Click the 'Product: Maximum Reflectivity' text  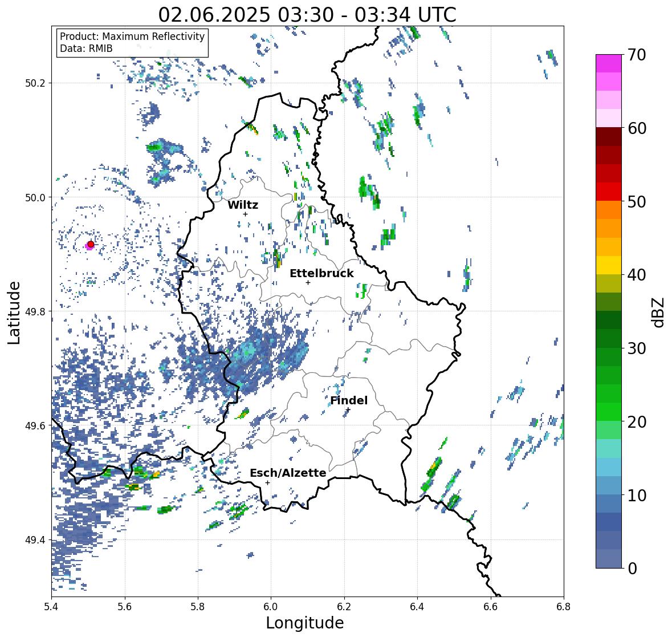[132, 36]
